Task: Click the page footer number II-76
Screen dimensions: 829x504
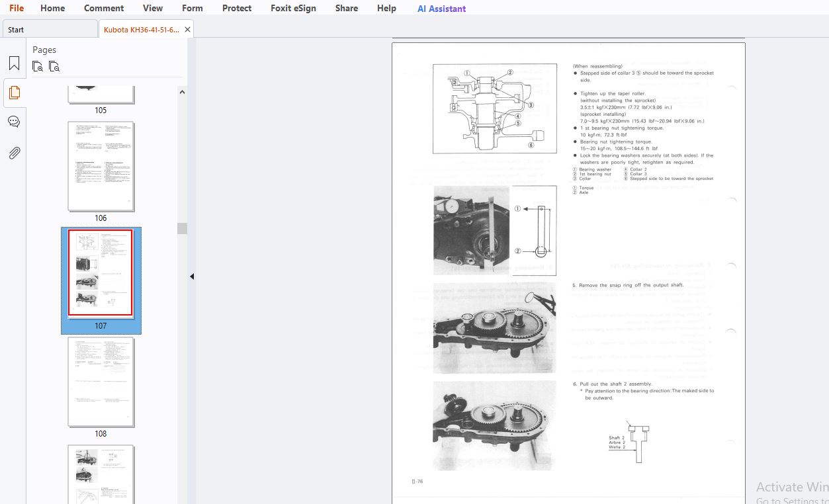Action: click(417, 482)
